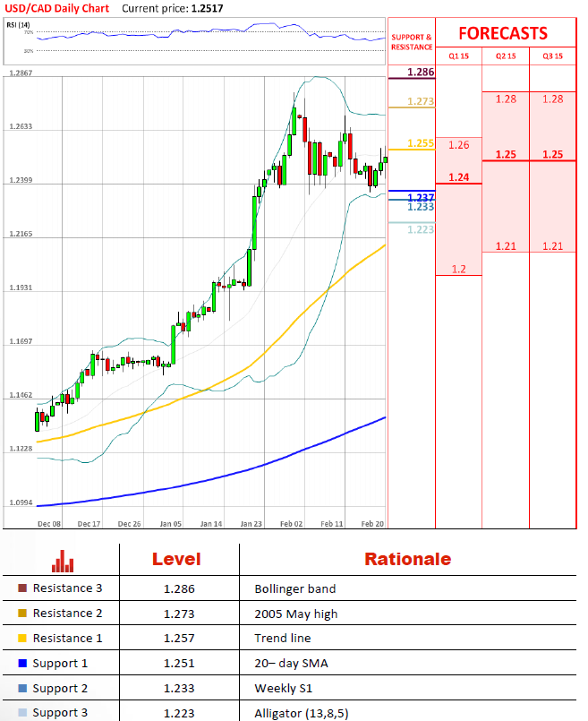Click the FORECASTS heading
The width and height of the screenshot is (588, 721).
click(503, 33)
